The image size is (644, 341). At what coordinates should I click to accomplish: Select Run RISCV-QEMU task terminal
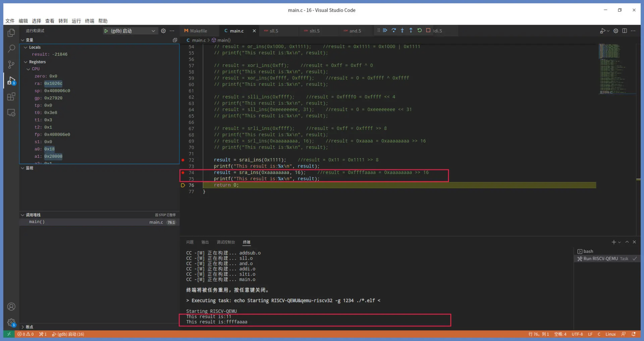[x=607, y=259]
